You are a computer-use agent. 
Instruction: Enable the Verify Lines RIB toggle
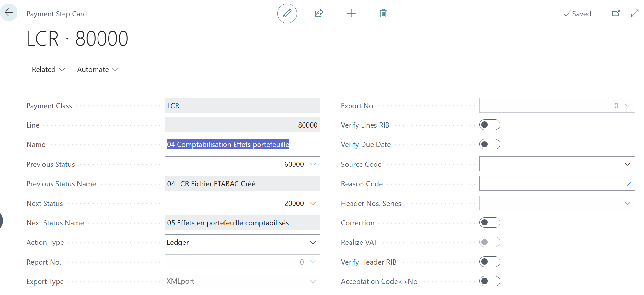(489, 125)
